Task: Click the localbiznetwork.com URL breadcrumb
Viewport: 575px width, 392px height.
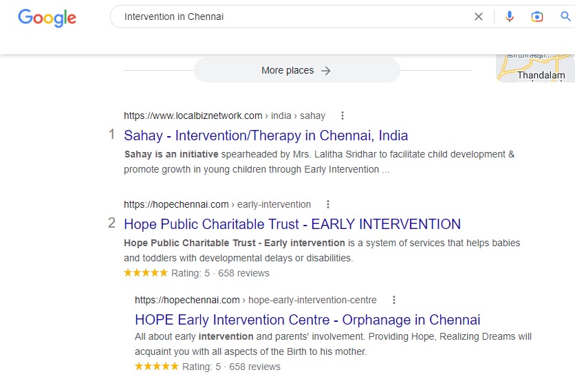Action: (224, 116)
